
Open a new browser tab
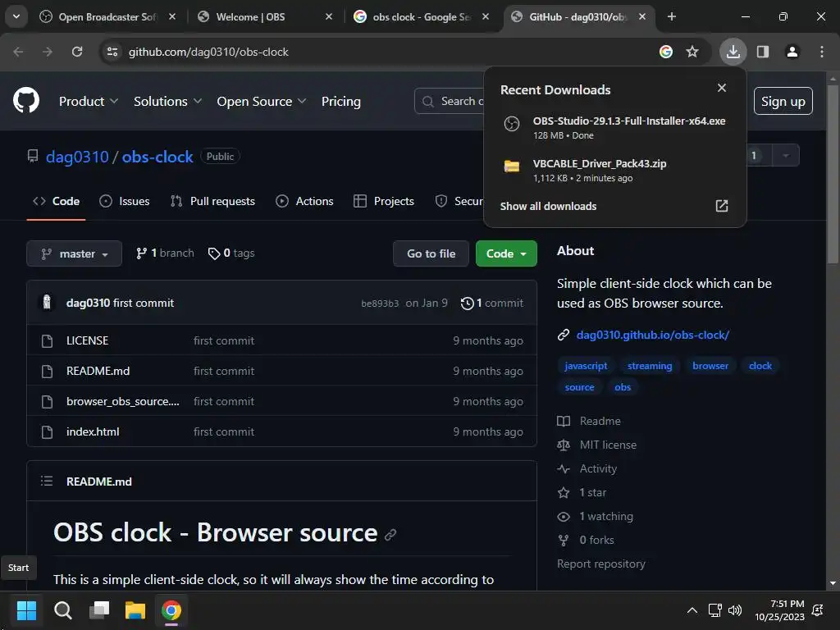tap(671, 16)
